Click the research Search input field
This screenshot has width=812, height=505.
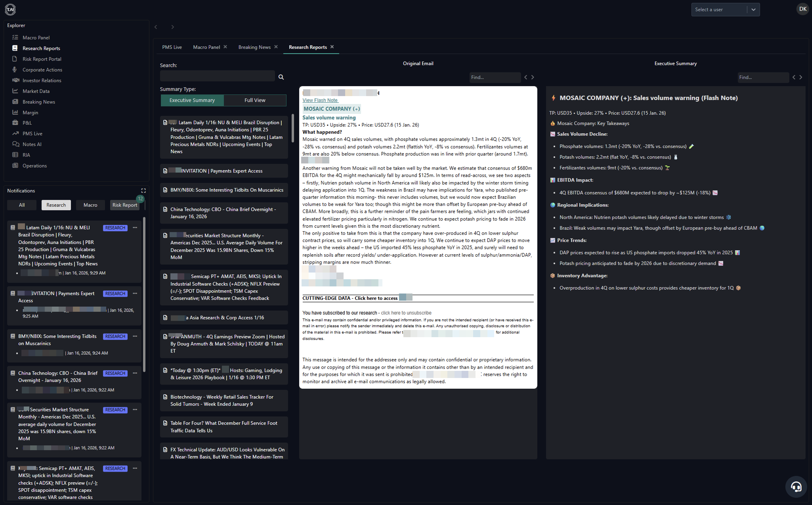click(217, 76)
